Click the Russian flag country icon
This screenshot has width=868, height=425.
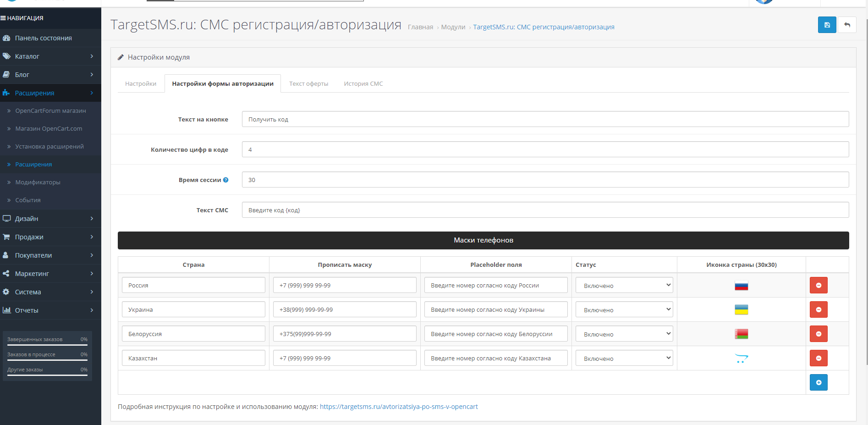click(x=741, y=286)
